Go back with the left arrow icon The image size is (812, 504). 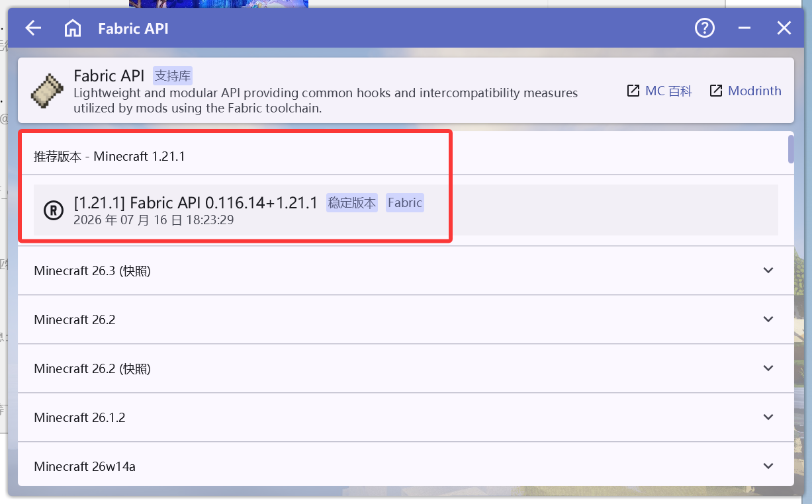33,28
